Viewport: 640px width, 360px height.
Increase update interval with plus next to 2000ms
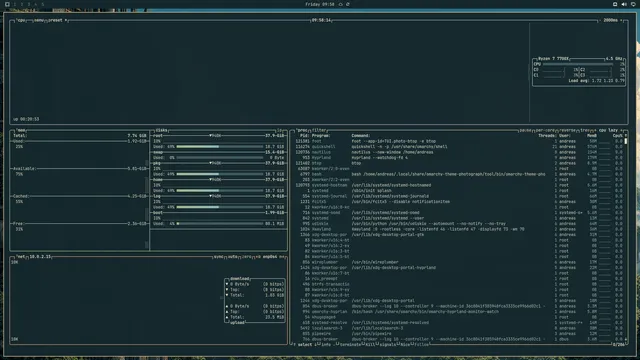(x=621, y=20)
